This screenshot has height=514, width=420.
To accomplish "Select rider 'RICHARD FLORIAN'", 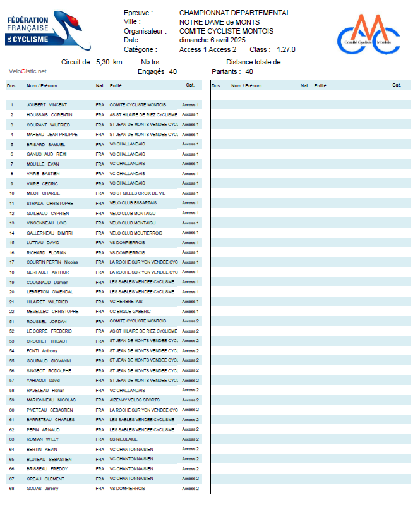I will 47,253.
